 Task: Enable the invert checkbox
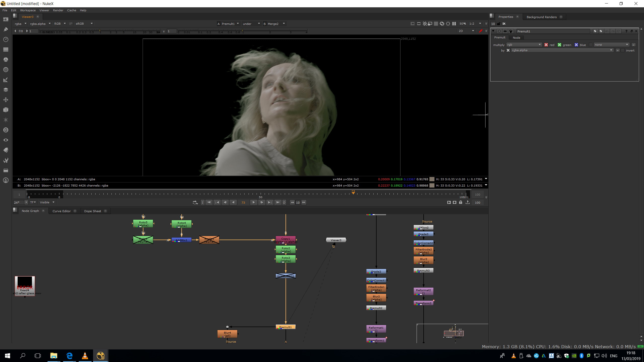coord(623,50)
